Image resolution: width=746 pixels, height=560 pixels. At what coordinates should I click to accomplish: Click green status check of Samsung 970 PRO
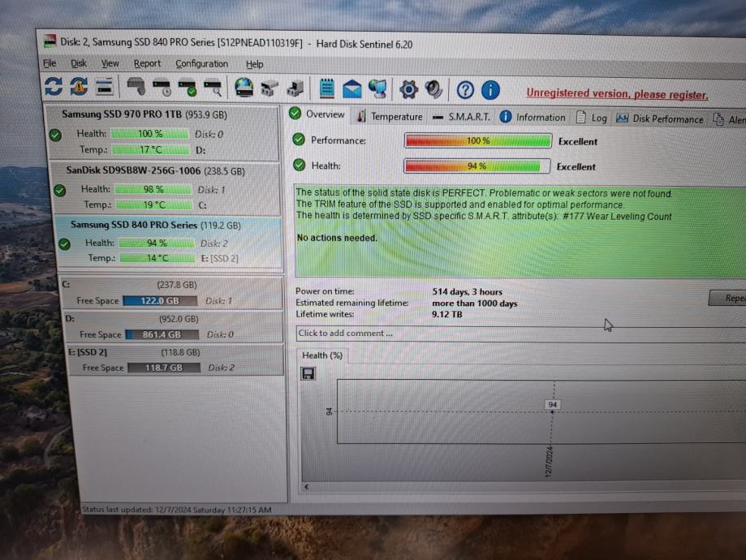55,135
